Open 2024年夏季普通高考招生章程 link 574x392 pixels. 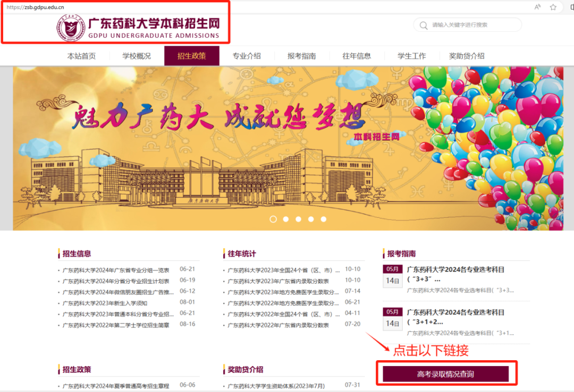pyautogui.click(x=116, y=386)
